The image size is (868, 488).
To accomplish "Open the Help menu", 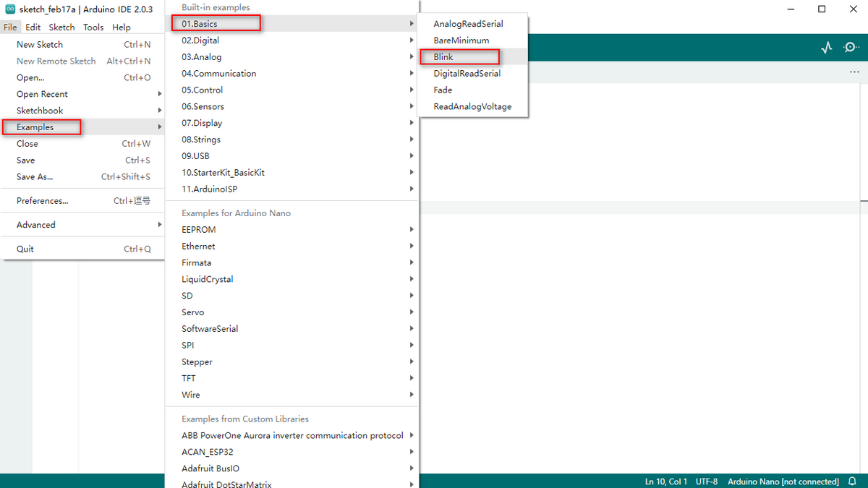I will click(122, 27).
